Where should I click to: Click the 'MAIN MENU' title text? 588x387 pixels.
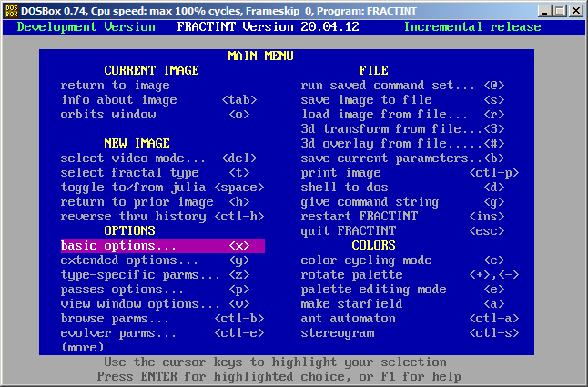pyautogui.click(x=260, y=56)
